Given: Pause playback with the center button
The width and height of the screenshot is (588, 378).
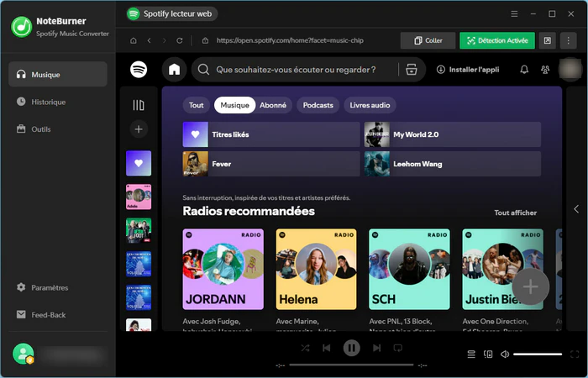Looking at the screenshot, I should click(x=352, y=348).
